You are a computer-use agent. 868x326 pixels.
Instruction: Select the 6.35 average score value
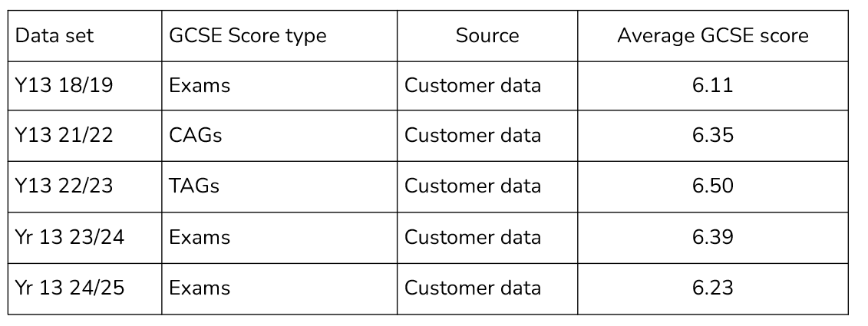pos(713,136)
